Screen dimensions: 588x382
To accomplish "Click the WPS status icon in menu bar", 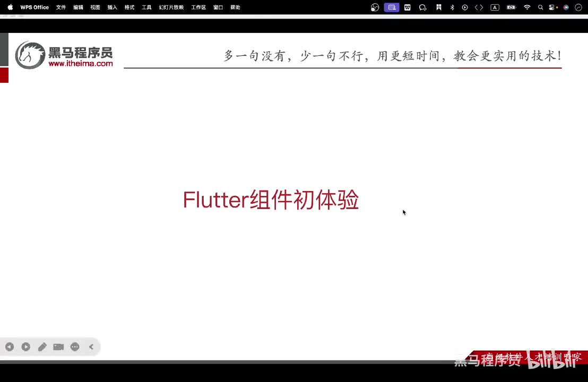I will click(x=408, y=7).
